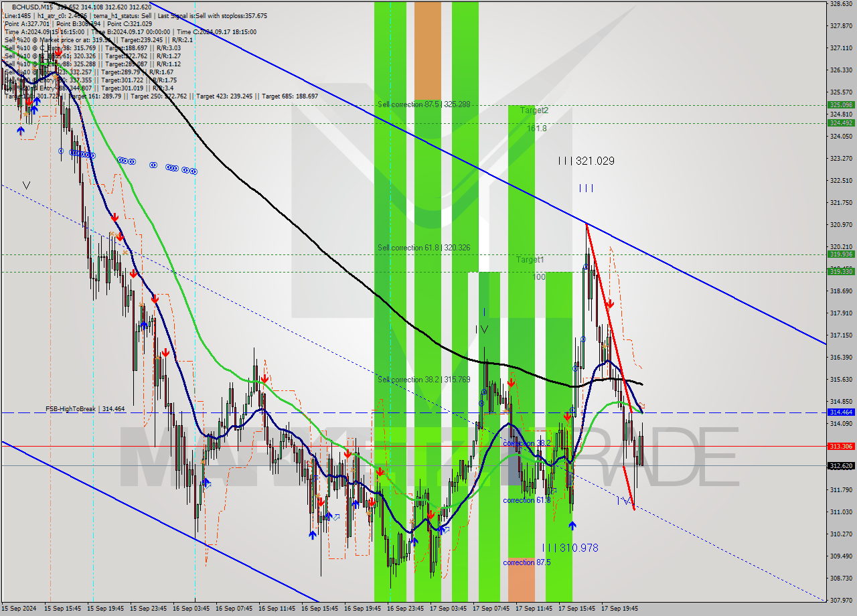Screen dimensions: 857x616
Task: Click the blue 314.464 price tag
Action: (841, 412)
